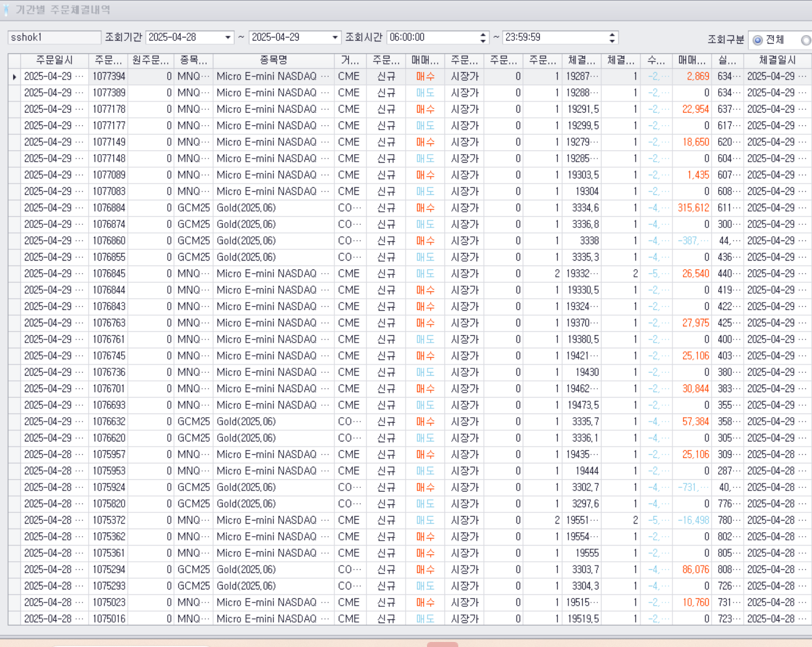Image resolution: width=812 pixels, height=647 pixels.
Task: Select order number 1076884 cell
Action: click(108, 208)
